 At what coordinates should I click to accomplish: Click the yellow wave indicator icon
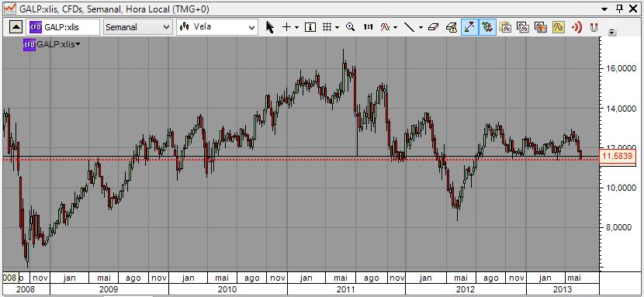559,27
